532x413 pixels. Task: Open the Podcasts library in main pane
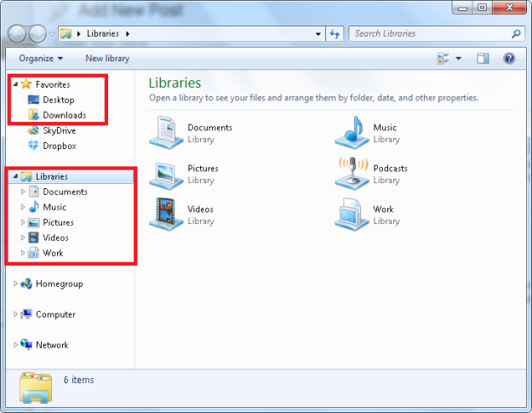pos(371,174)
